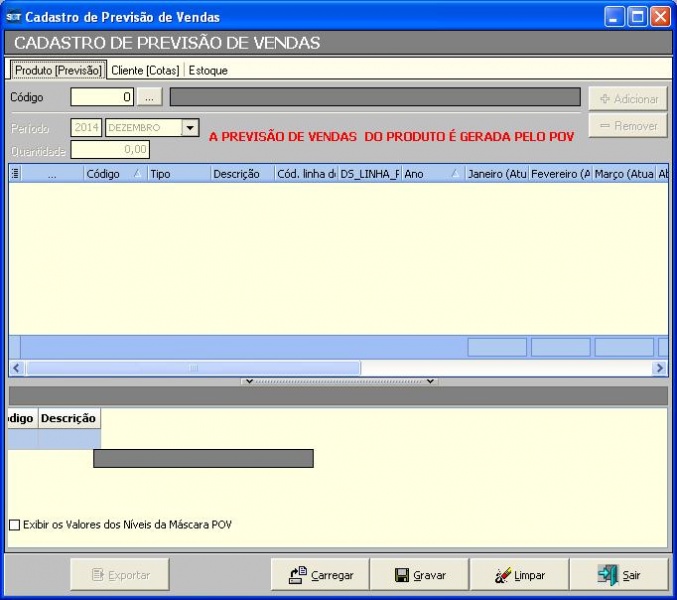
Task: Click the right arrow of horizontal scrollbar
Action: 660,368
